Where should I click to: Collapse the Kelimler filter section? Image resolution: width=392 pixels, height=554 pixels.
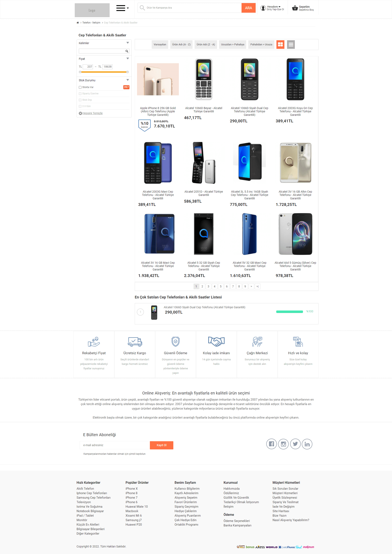128,43
